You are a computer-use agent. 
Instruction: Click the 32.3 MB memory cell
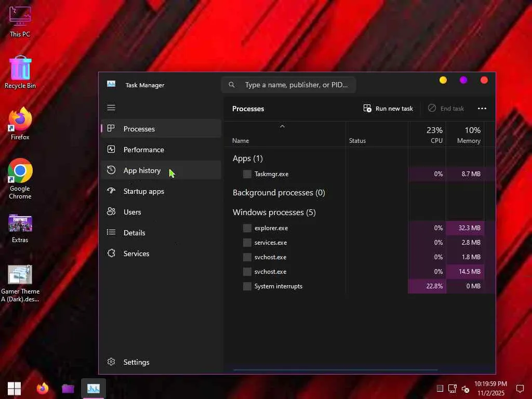pyautogui.click(x=465, y=228)
